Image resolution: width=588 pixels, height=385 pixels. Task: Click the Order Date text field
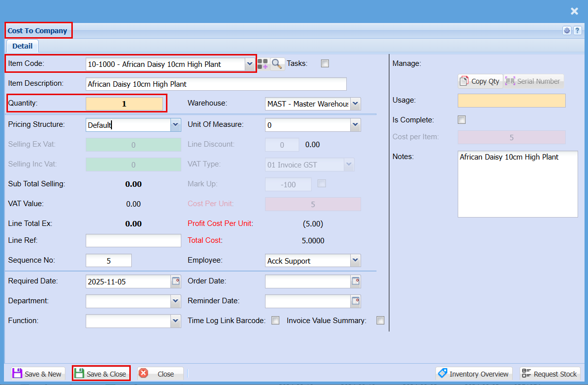tap(308, 281)
